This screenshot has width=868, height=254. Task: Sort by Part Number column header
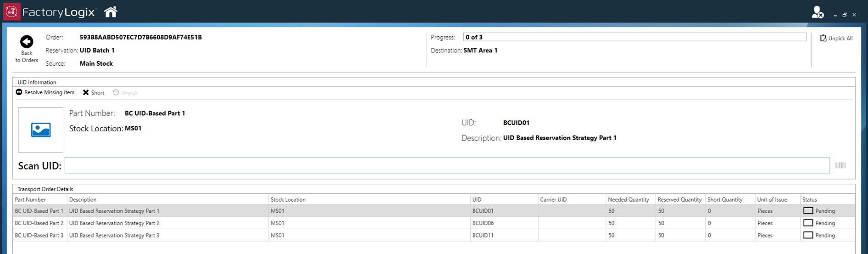[30, 200]
